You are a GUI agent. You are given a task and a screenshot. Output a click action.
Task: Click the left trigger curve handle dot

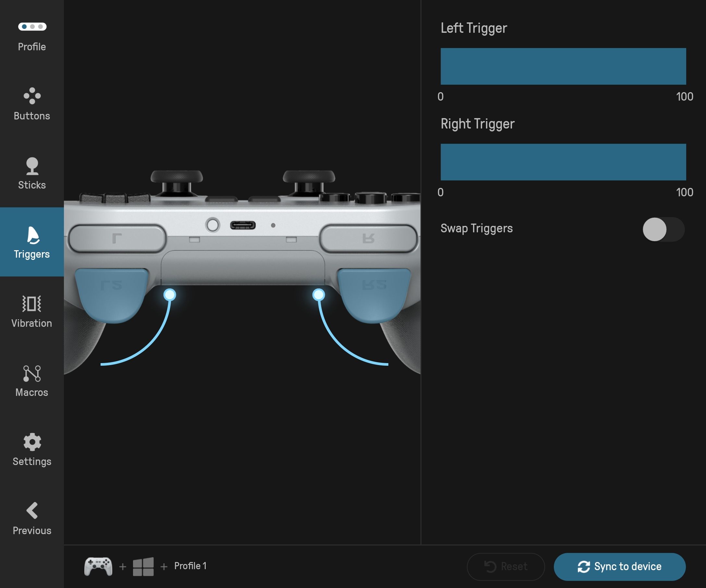click(x=170, y=295)
